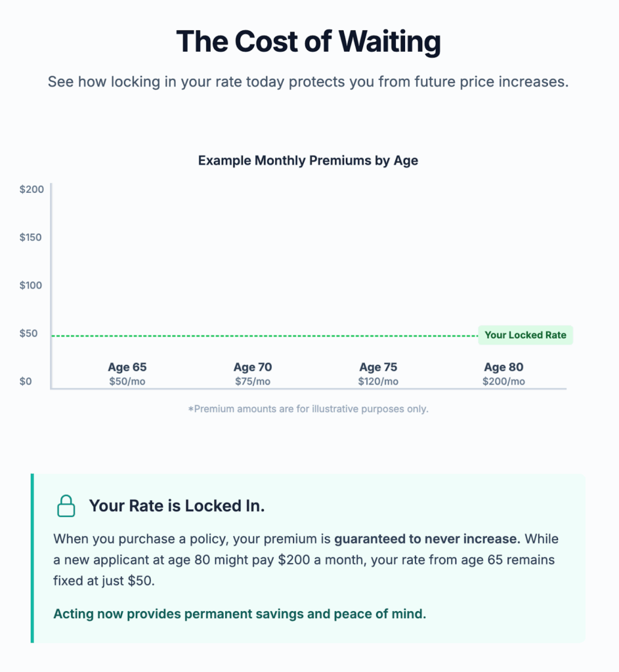Image resolution: width=619 pixels, height=672 pixels.
Task: Click "Example Monthly Premiums by Age" chart title
Action: (308, 160)
